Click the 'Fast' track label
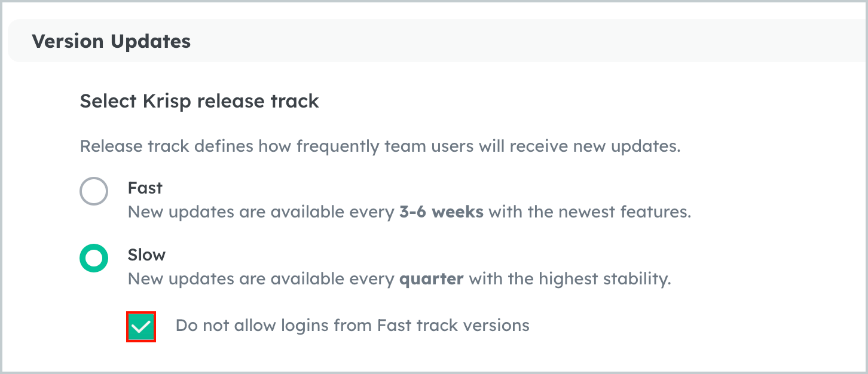Image resolution: width=868 pixels, height=374 pixels. (x=145, y=188)
